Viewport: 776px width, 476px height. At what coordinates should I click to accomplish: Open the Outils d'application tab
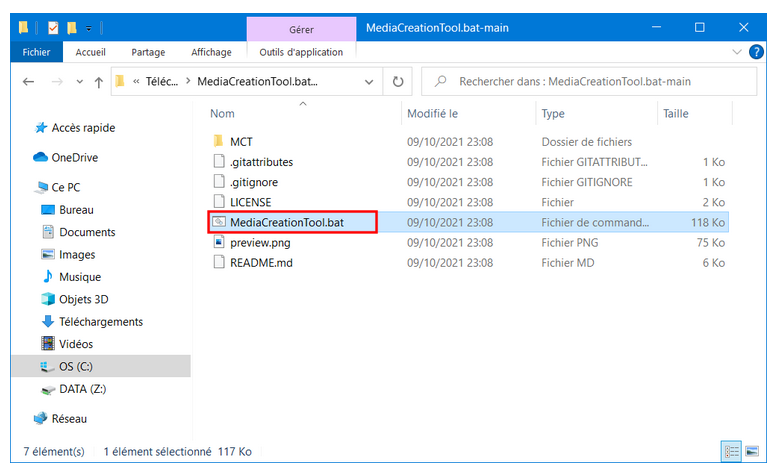301,52
